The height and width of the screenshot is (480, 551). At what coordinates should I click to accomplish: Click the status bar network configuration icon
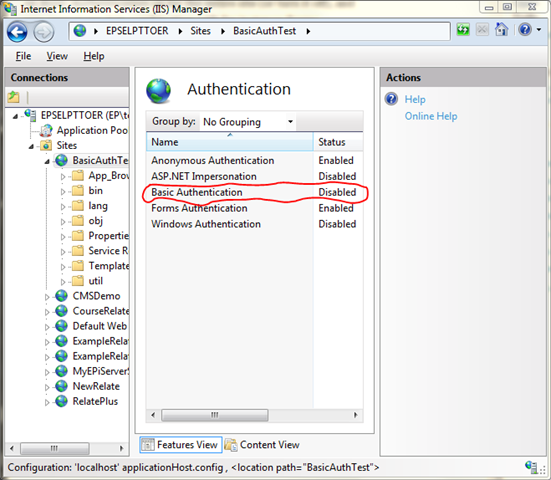coord(531,467)
